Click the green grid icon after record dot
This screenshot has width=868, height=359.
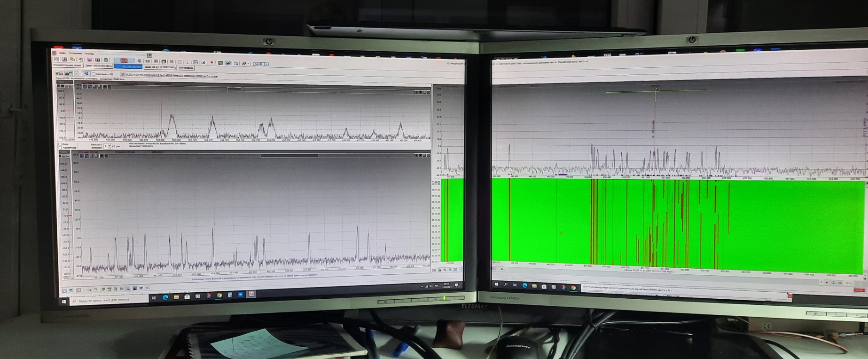[x=220, y=63]
